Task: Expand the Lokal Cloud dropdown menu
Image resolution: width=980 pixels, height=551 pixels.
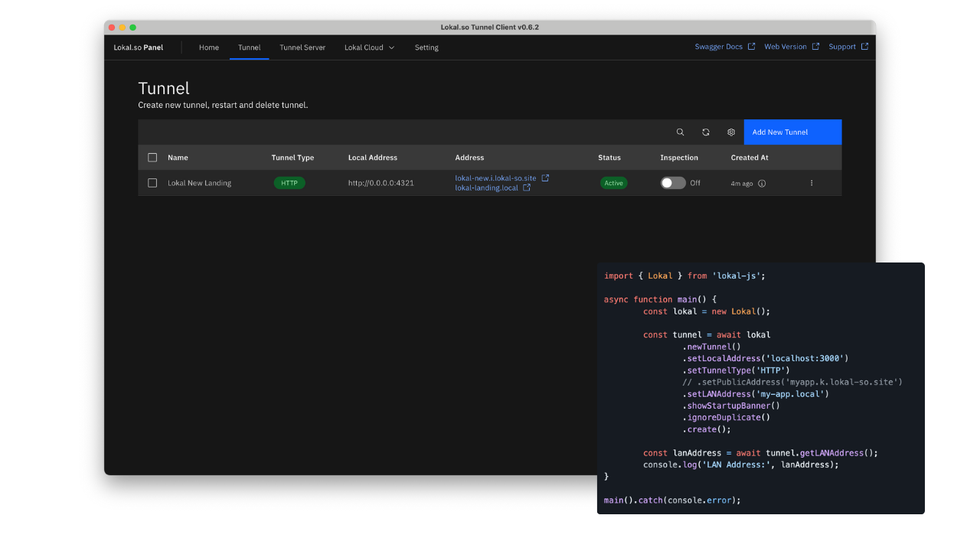Action: point(369,47)
